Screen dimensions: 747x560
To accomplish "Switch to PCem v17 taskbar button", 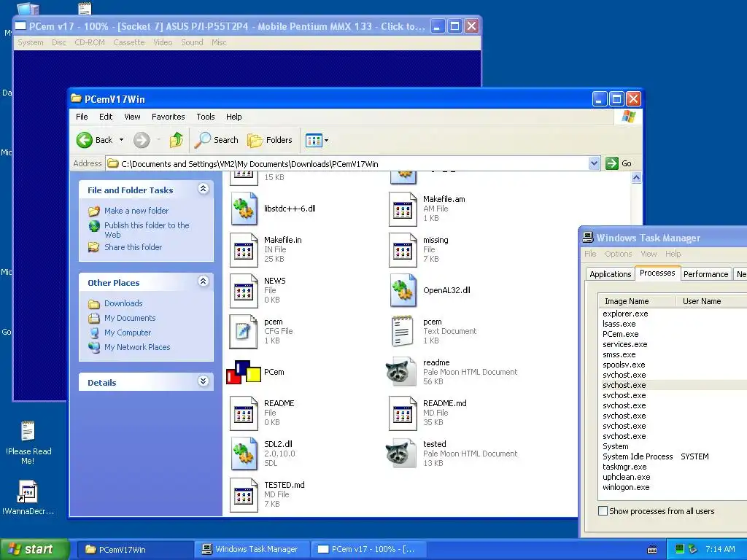I will tap(368, 549).
